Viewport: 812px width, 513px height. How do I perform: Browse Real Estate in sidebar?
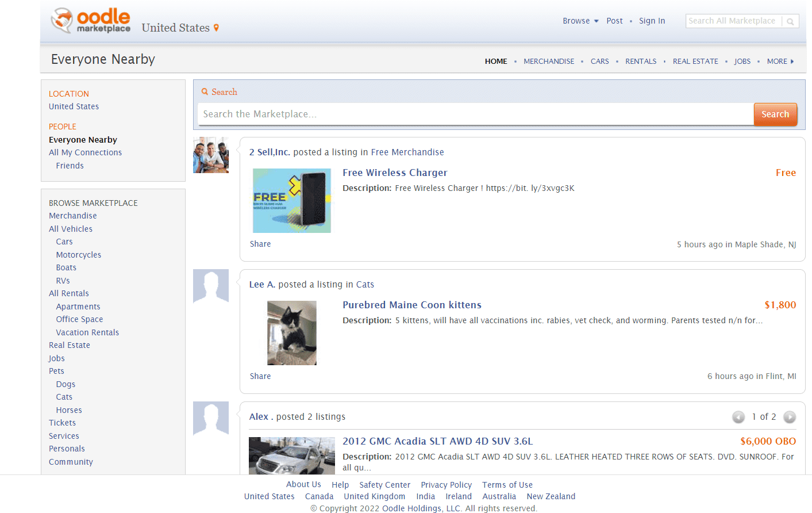69,345
